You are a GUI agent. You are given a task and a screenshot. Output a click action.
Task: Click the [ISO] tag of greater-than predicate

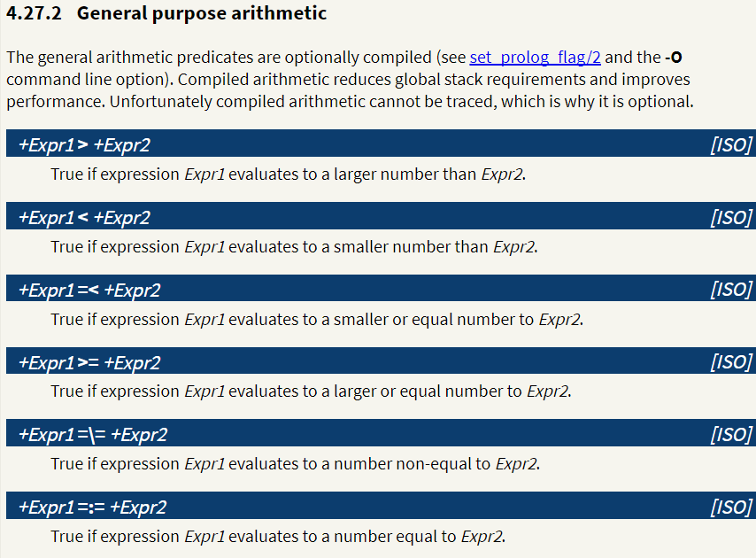click(x=731, y=144)
